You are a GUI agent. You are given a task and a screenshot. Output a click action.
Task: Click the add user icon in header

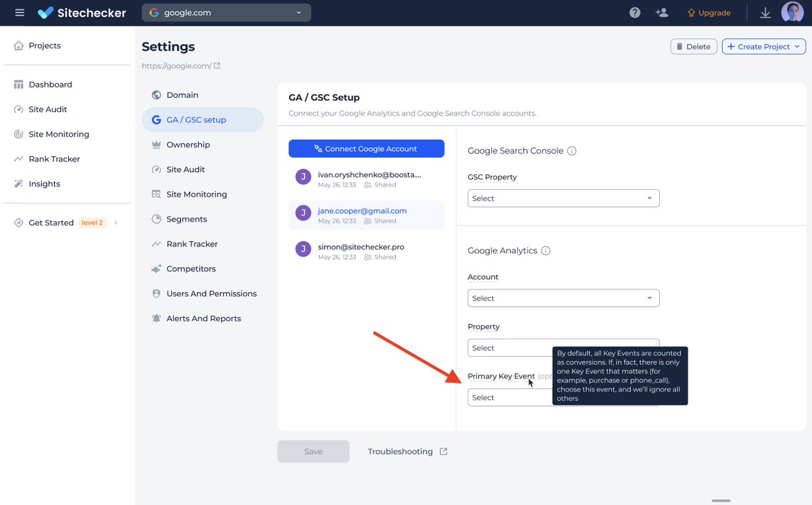(662, 13)
